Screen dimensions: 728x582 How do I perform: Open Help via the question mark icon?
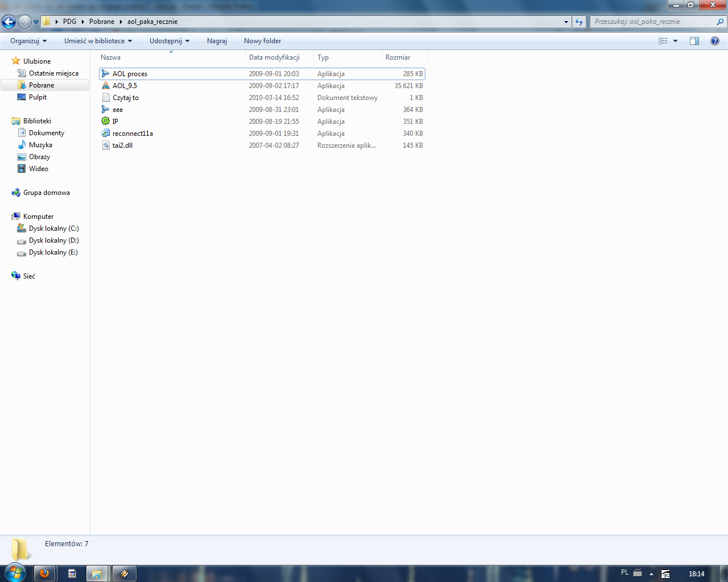click(x=715, y=41)
